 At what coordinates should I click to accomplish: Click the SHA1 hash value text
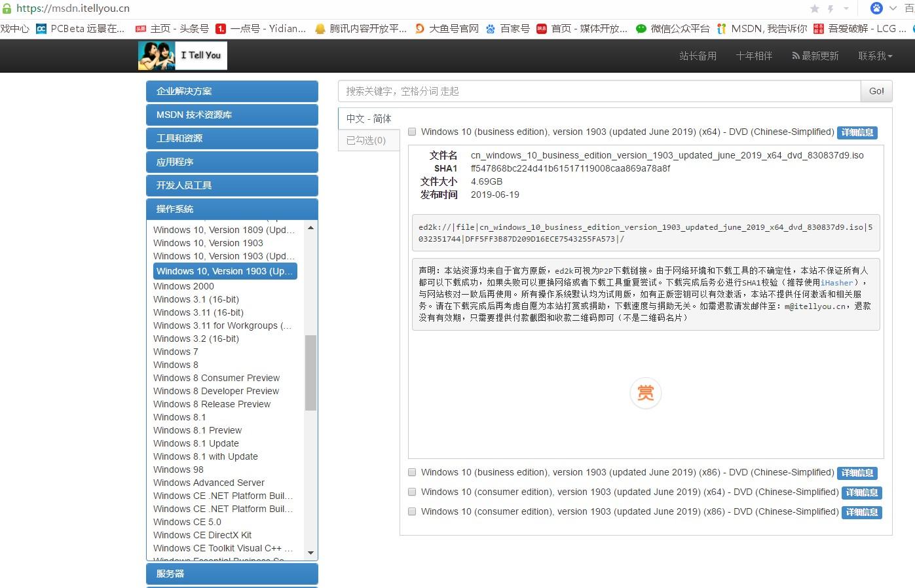pos(570,168)
